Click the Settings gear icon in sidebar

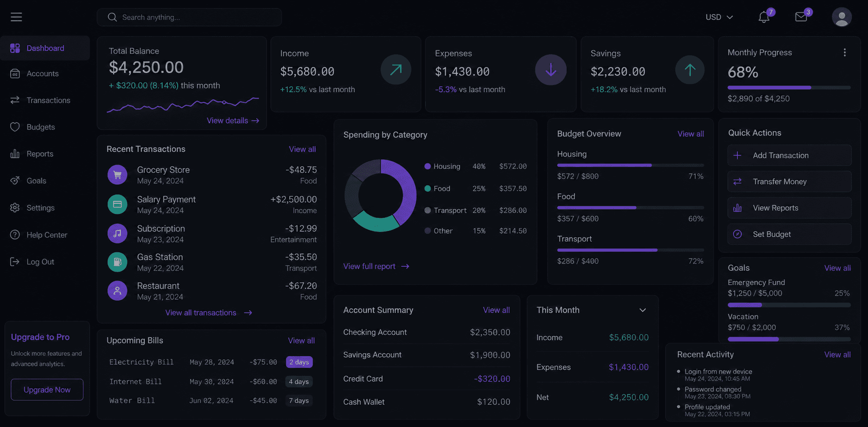(x=15, y=208)
